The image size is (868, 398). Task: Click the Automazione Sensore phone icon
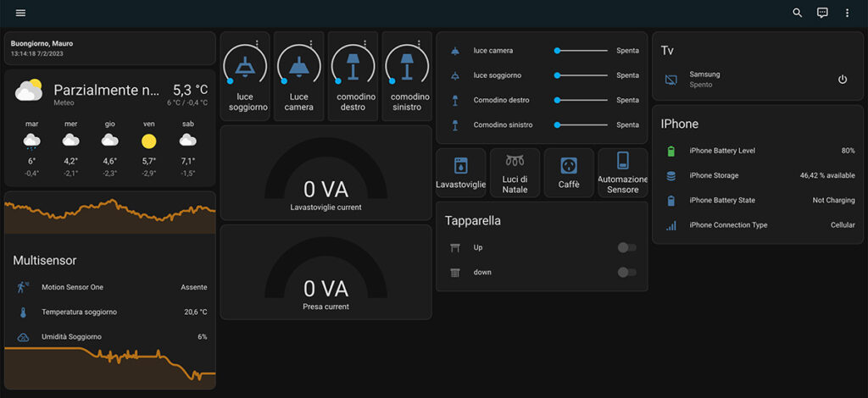point(622,161)
